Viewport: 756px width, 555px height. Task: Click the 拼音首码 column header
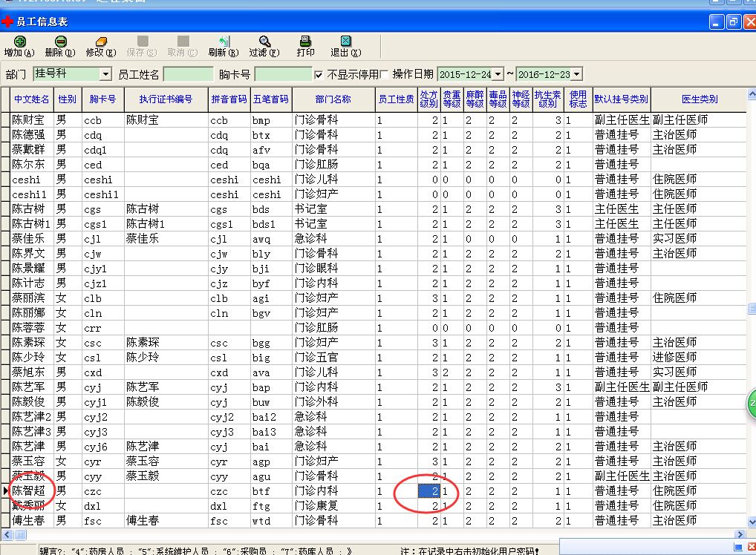coord(229,99)
